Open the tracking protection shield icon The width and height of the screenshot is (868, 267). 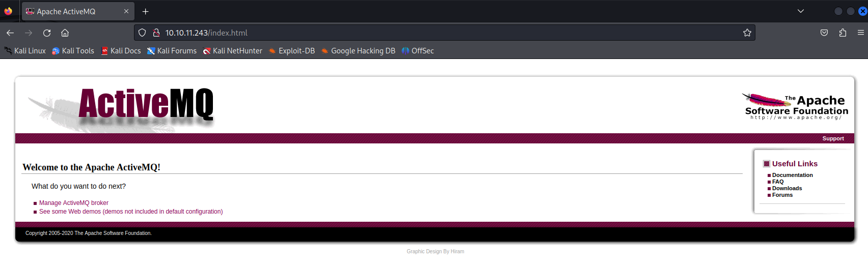[x=142, y=33]
